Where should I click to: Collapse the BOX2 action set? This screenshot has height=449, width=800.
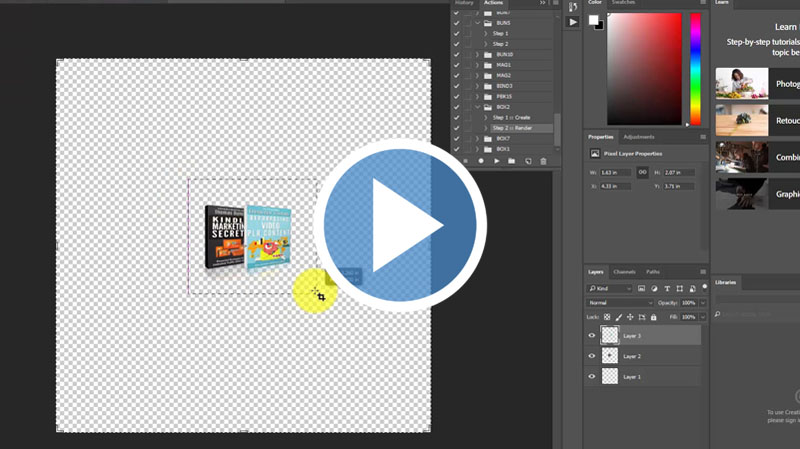(478, 107)
